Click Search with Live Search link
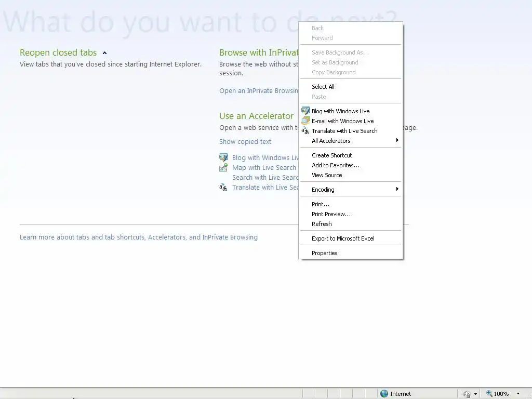The image size is (532, 399). pyautogui.click(x=265, y=178)
